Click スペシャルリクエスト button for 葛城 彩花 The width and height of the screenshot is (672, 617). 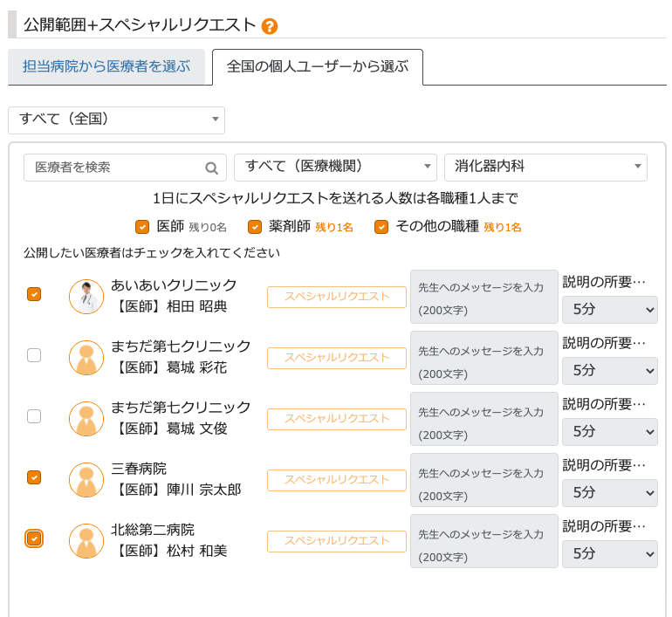click(x=337, y=358)
